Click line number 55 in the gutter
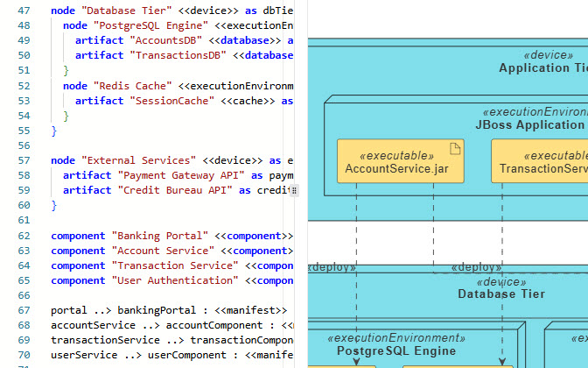Screen dimensions: 588x368 (x=24, y=131)
